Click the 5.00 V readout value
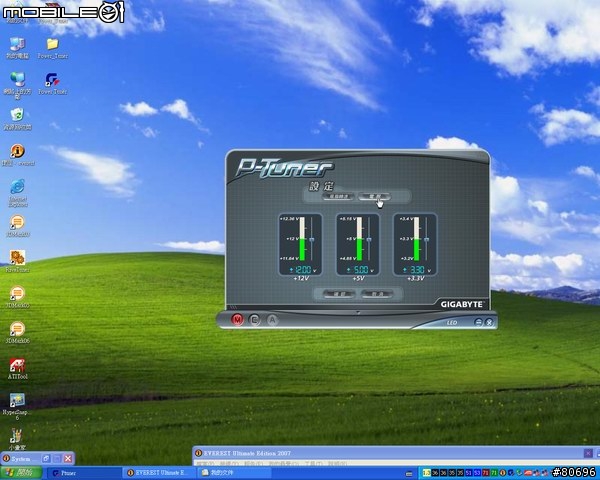Viewport: 600px width, 480px height. (360, 270)
